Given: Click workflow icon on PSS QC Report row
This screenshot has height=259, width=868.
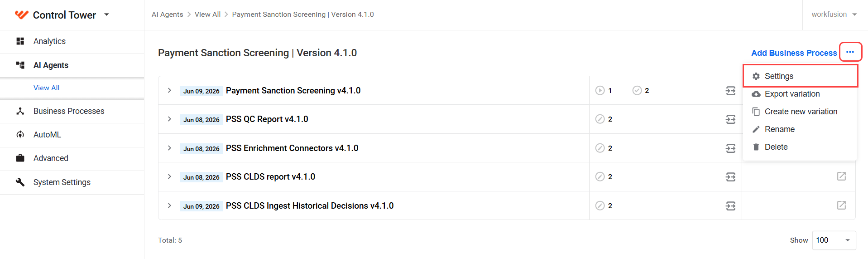Looking at the screenshot, I should coord(730,119).
